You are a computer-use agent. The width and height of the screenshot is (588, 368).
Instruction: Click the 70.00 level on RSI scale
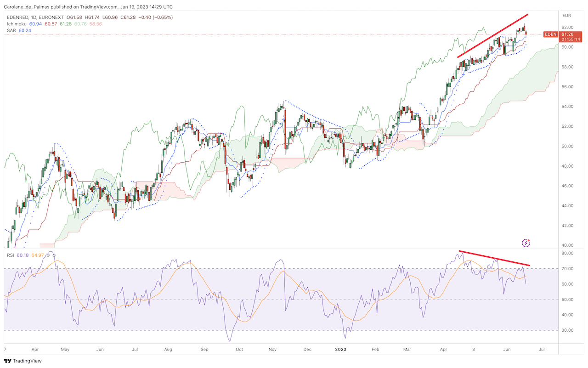(x=568, y=269)
